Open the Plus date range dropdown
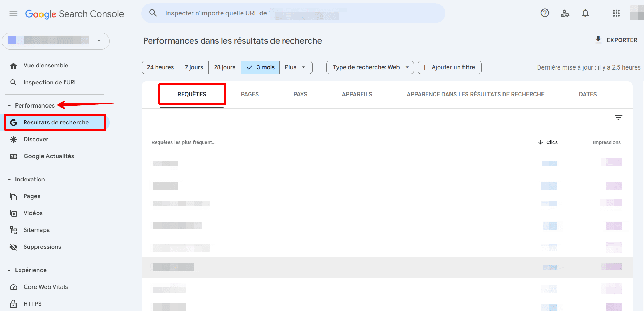 pyautogui.click(x=296, y=67)
